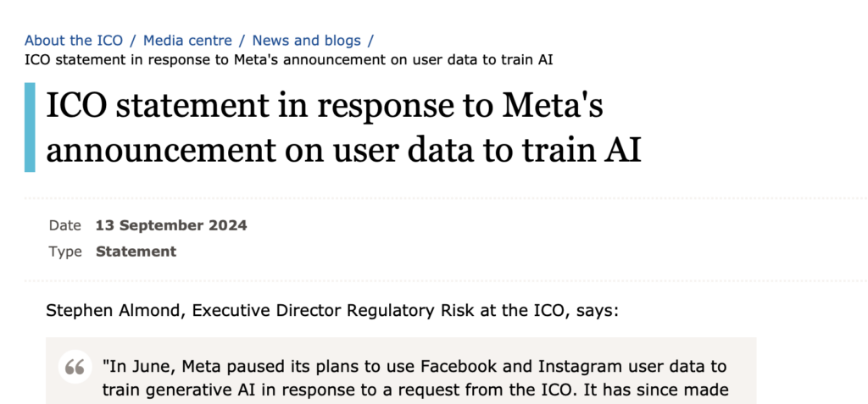868x404 pixels.
Task: Click the quotation mark icon in the quote box
Action: tap(75, 367)
